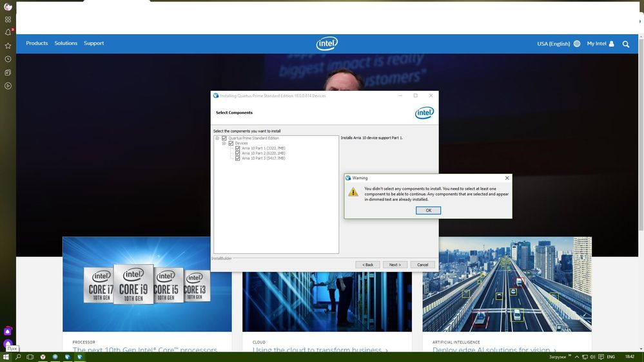Toggle Arria 10 Part 3 checkbox
This screenshot has width=644, height=362.
(238, 158)
